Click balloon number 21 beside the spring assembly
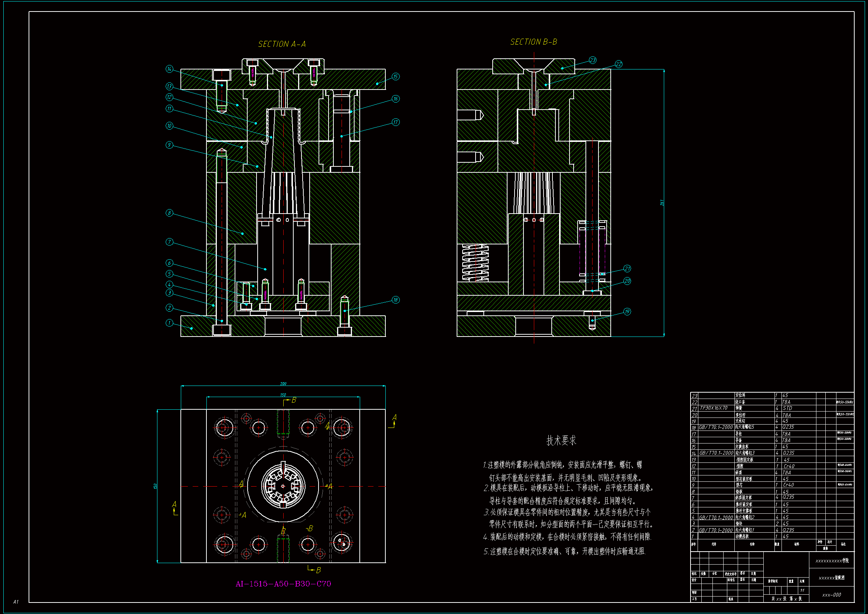The height and width of the screenshot is (614, 868). click(627, 269)
